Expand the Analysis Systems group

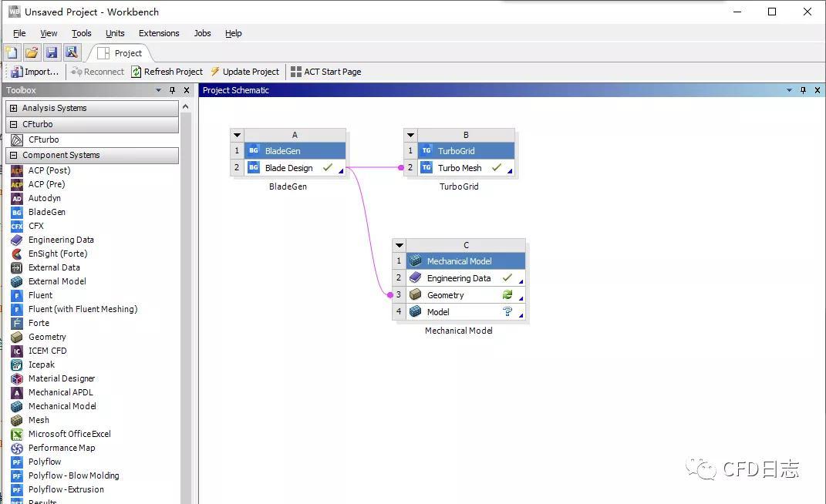click(x=14, y=108)
